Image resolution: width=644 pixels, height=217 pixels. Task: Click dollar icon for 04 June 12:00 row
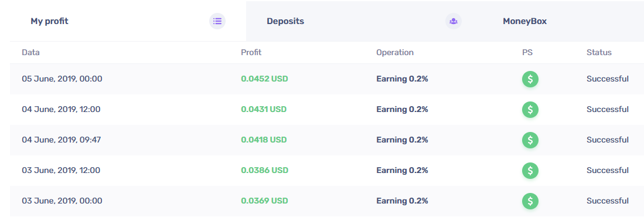pyautogui.click(x=530, y=109)
